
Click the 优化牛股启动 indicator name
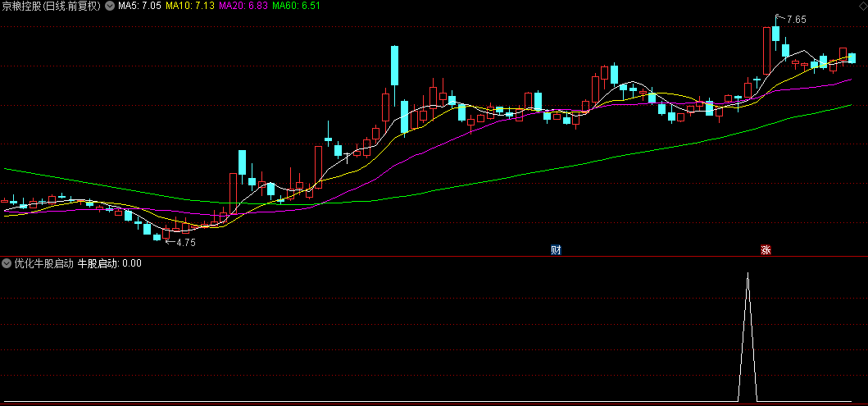coord(44,263)
